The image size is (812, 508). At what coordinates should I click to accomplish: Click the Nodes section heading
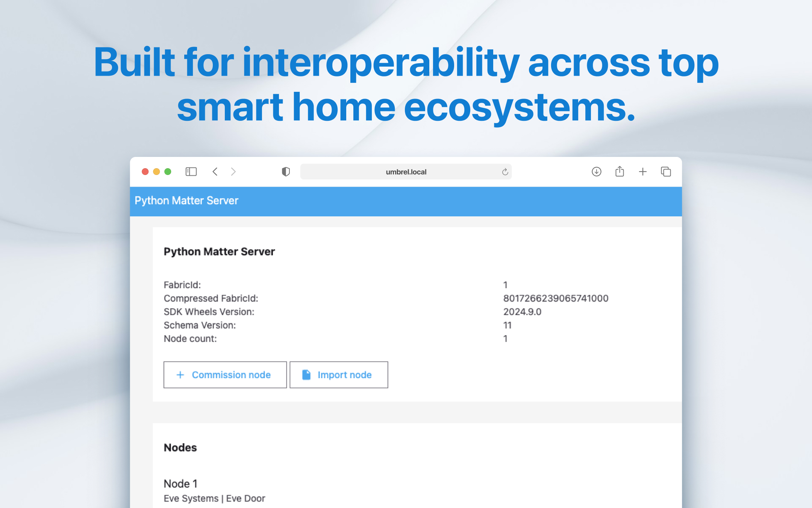click(180, 447)
